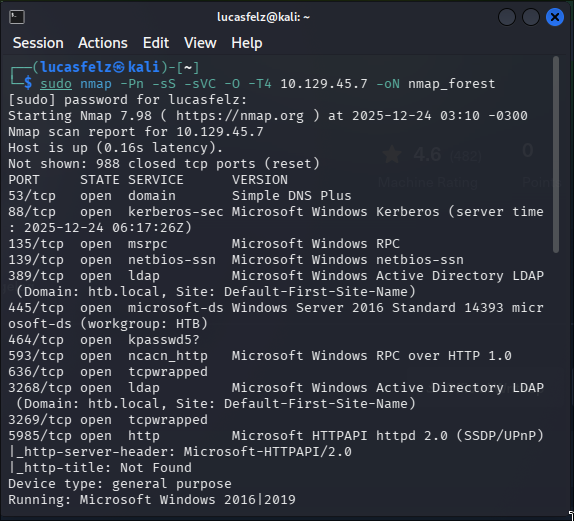Image resolution: width=574 pixels, height=521 pixels.
Task: Click the 88/tcp kerberos-sec entry
Action: click(x=116, y=212)
